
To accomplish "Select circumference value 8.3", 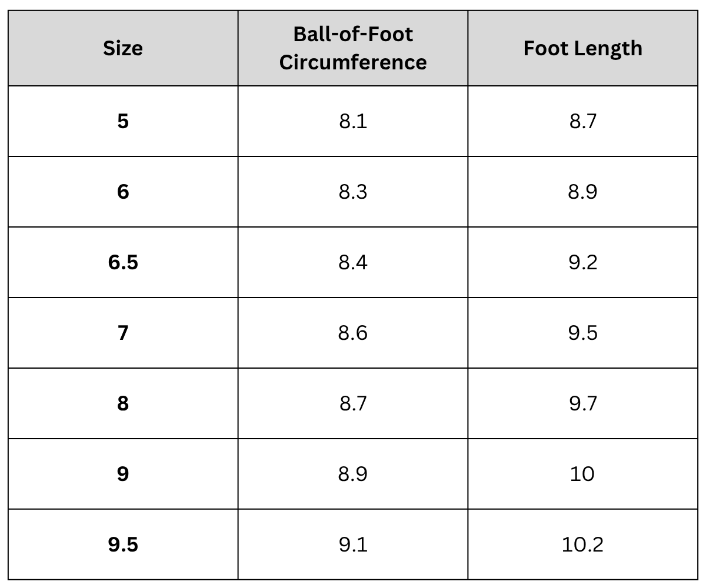I will [353, 192].
